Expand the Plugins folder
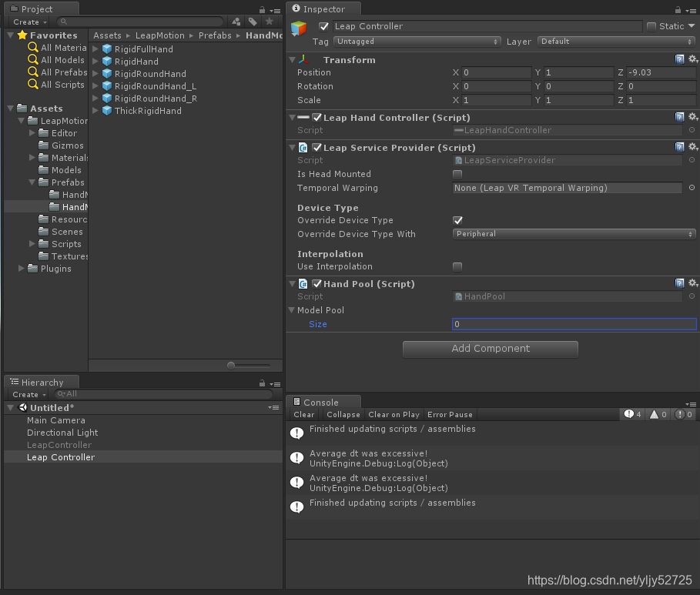The image size is (700, 595). tap(21, 269)
